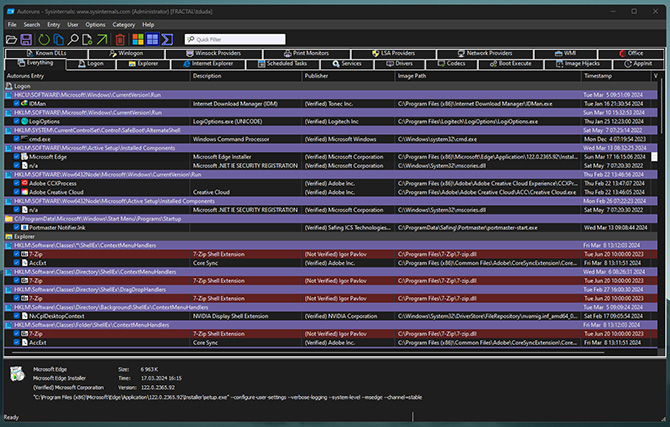This screenshot has width=670, height=427.
Task: Switch to the Scheduled Tasks tab
Action: pyautogui.click(x=282, y=64)
